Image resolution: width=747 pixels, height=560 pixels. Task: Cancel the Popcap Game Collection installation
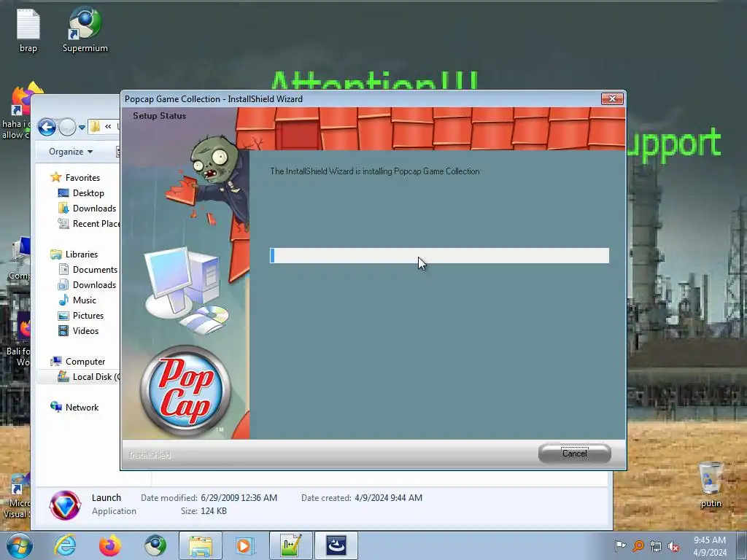574,454
